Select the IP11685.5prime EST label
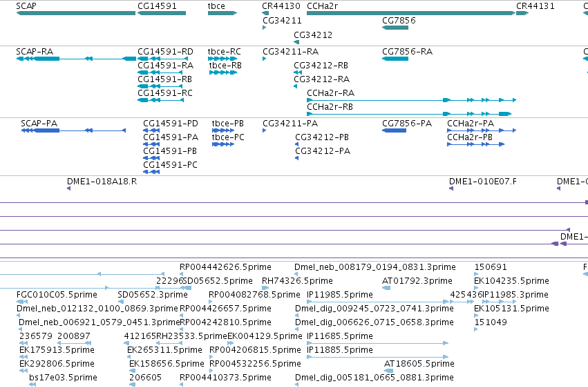 coord(340,337)
